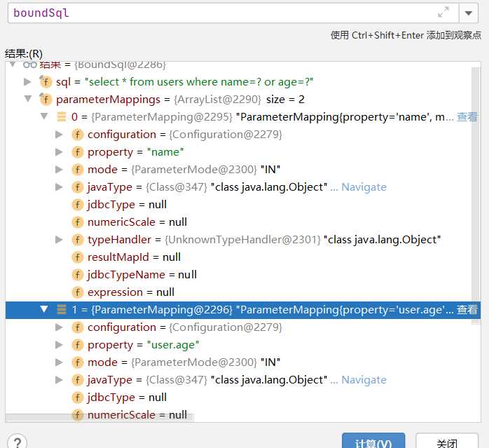Expand configuration under element 1
The width and height of the screenshot is (489, 448).
pyautogui.click(x=59, y=327)
